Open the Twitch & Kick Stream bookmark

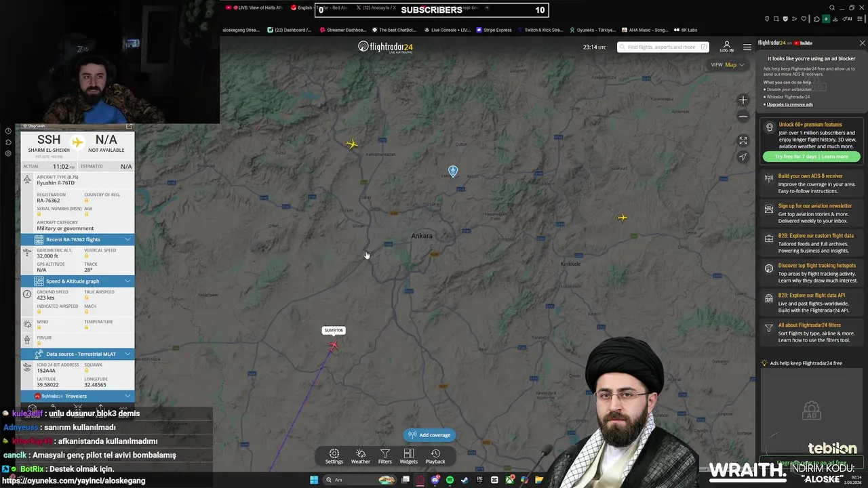(x=540, y=30)
